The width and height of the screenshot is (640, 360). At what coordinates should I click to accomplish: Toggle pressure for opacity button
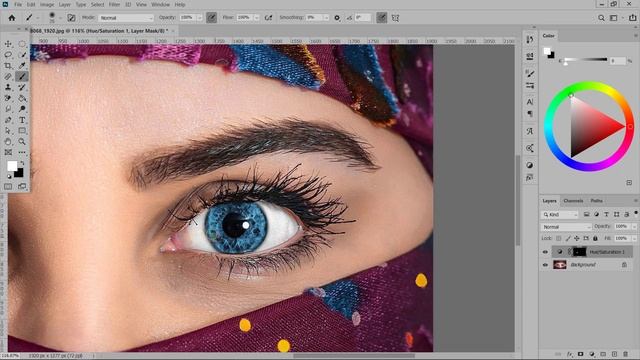211,18
